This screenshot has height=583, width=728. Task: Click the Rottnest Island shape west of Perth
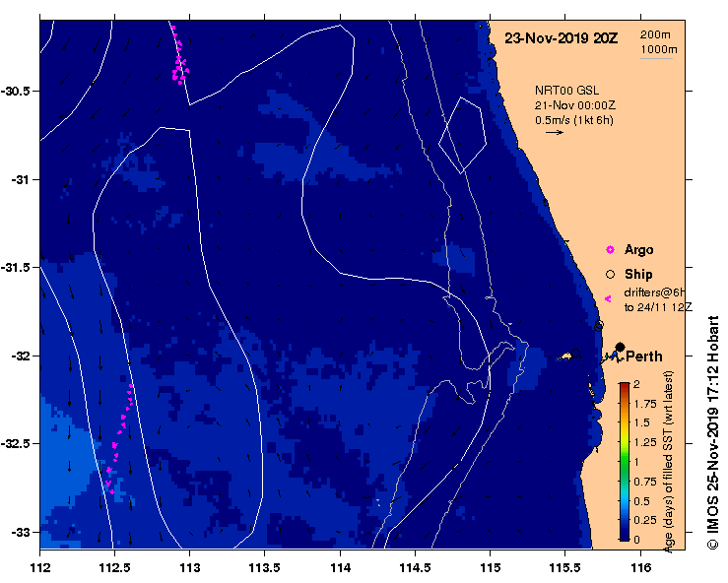[x=565, y=356]
